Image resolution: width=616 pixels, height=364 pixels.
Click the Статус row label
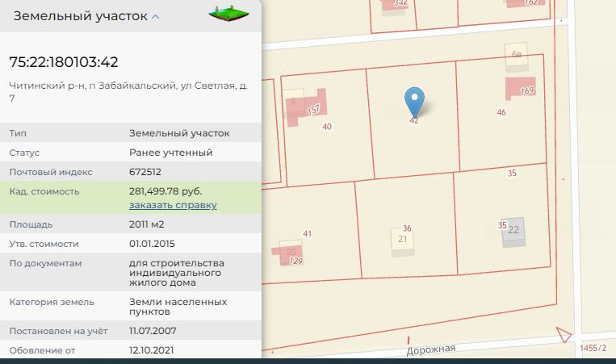click(x=24, y=153)
